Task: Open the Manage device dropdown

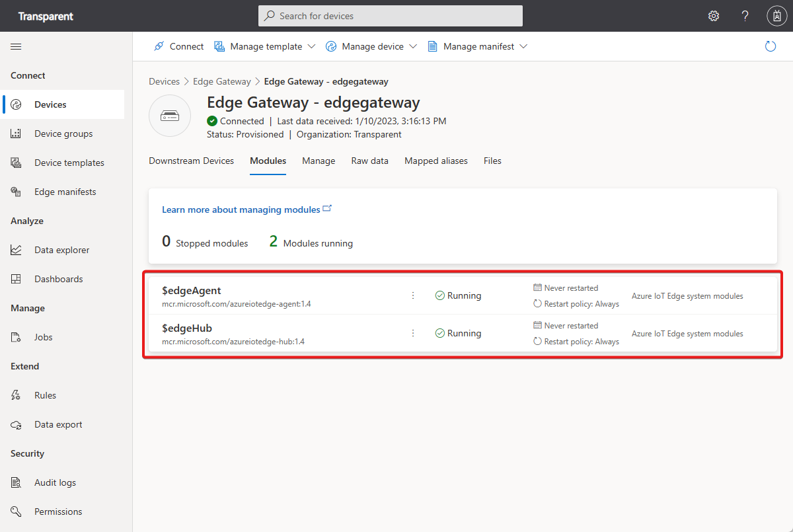Action: tap(371, 46)
